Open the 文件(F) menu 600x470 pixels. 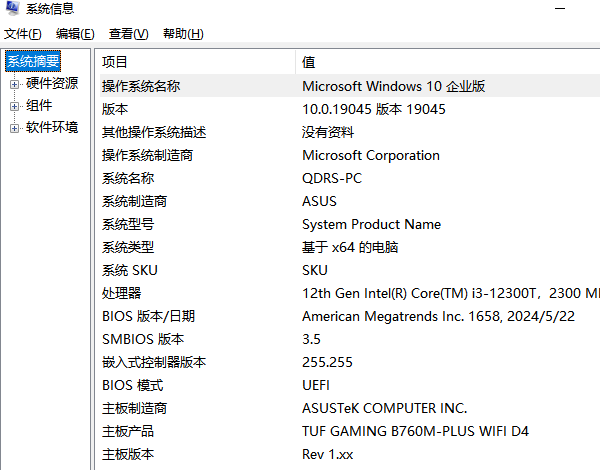pyautogui.click(x=23, y=34)
